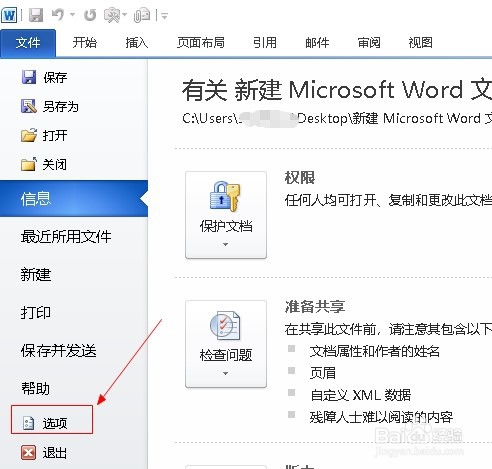Click the 残障人士难以阅读的内容 item

coord(381,417)
